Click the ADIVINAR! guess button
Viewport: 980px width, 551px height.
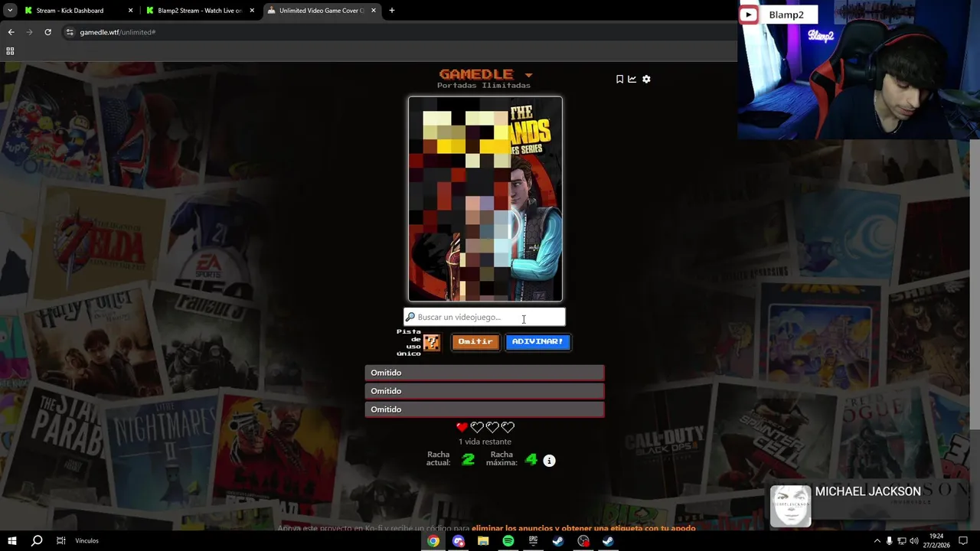click(537, 342)
